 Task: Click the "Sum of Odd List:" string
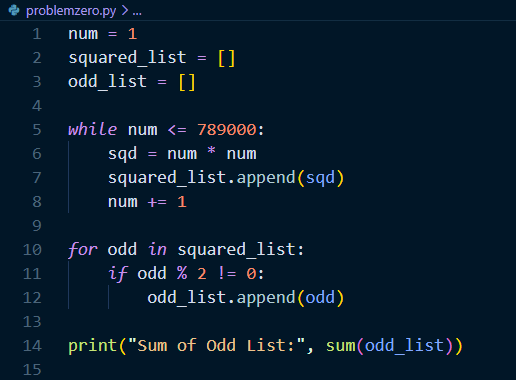(x=216, y=345)
